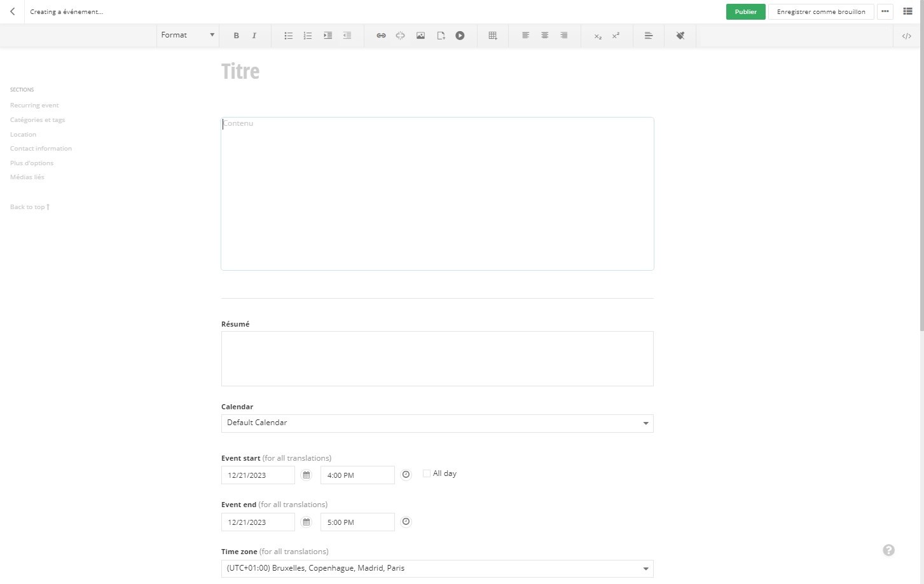Open the Event start date calendar picker
The width and height of the screenshot is (924, 584).
pos(307,475)
